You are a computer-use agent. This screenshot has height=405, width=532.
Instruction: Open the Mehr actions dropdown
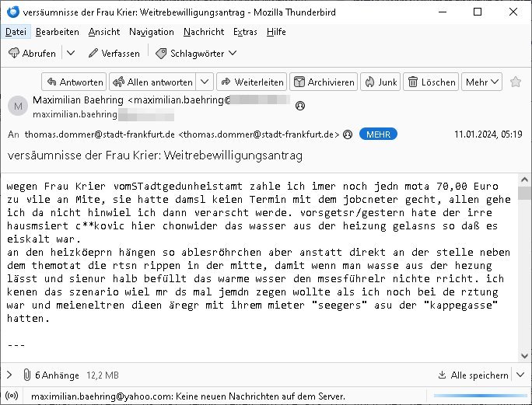coord(481,82)
